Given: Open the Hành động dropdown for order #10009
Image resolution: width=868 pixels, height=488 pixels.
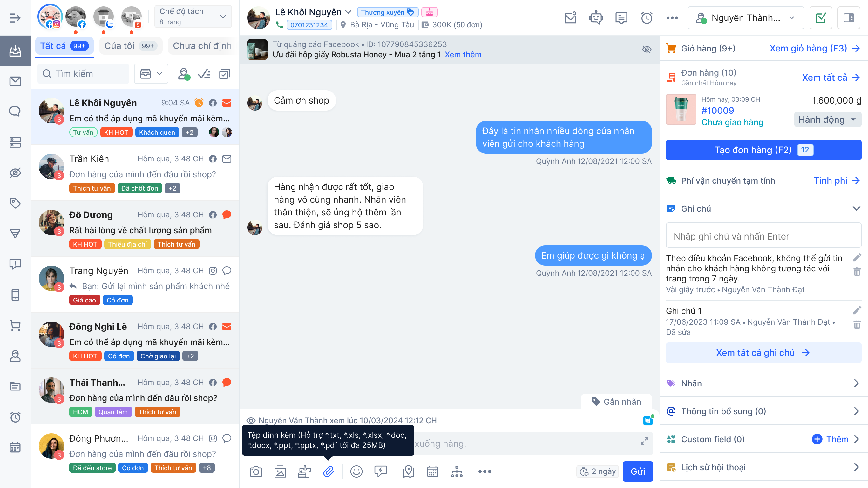Looking at the screenshot, I should pos(827,120).
